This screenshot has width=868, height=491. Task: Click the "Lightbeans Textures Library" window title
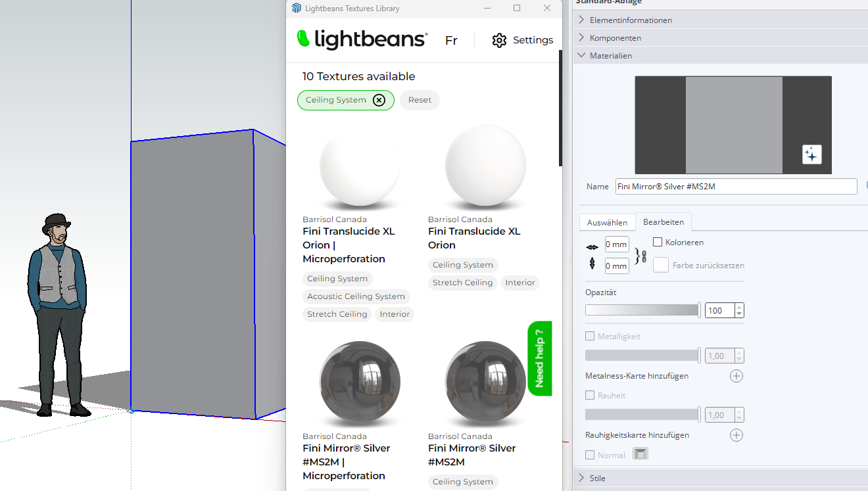tap(352, 9)
